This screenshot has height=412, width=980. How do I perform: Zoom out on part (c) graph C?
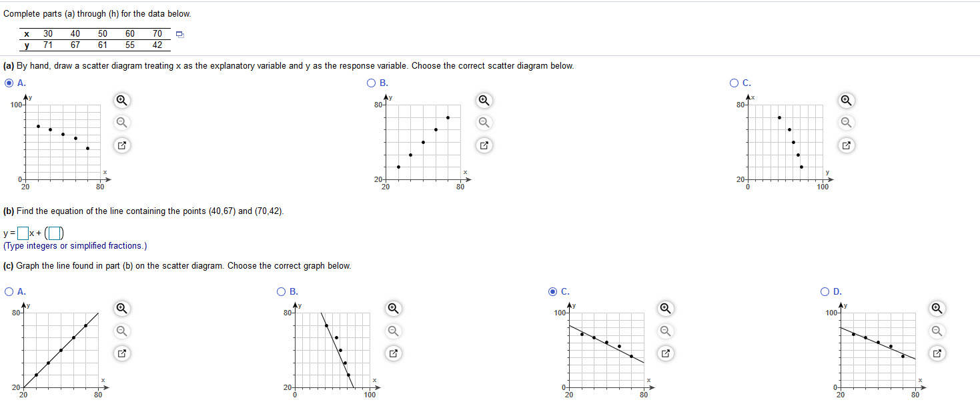click(x=664, y=331)
